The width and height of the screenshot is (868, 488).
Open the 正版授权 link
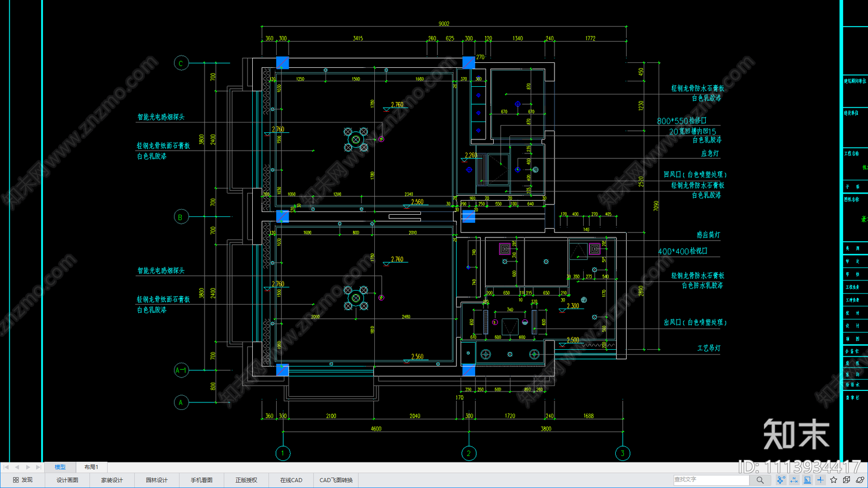coord(246,480)
